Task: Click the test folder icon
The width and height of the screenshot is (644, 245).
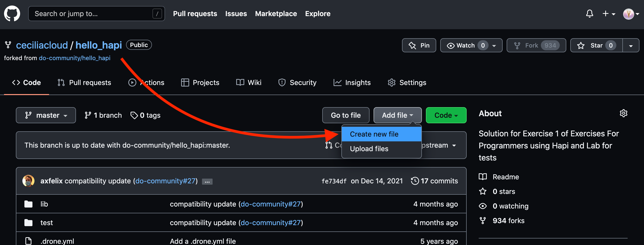Action: pyautogui.click(x=28, y=223)
